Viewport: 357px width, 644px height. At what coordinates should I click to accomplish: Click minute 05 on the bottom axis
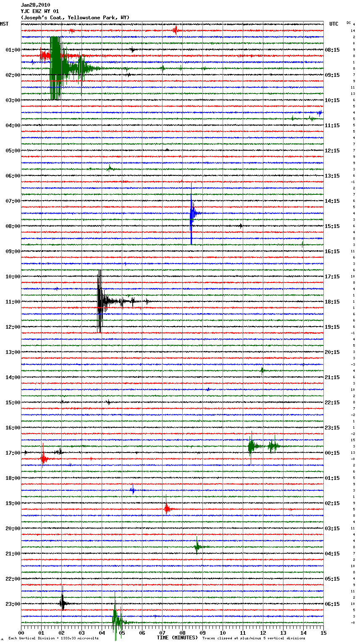click(x=122, y=633)
